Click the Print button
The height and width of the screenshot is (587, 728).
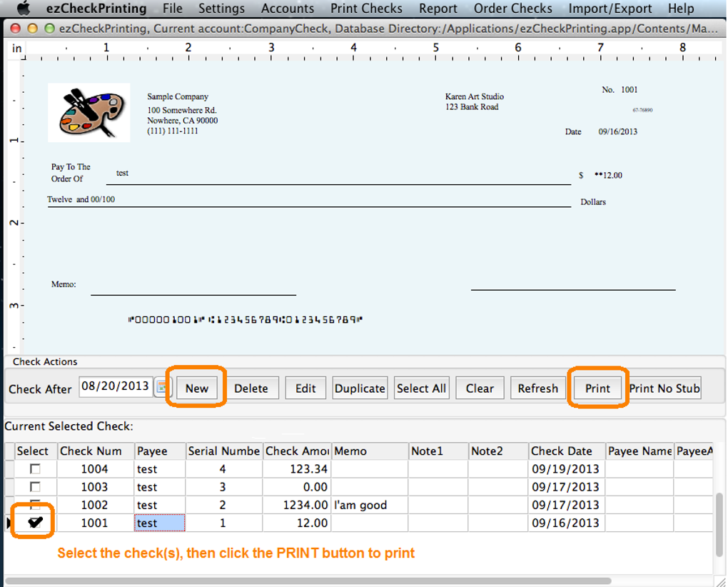click(x=597, y=388)
